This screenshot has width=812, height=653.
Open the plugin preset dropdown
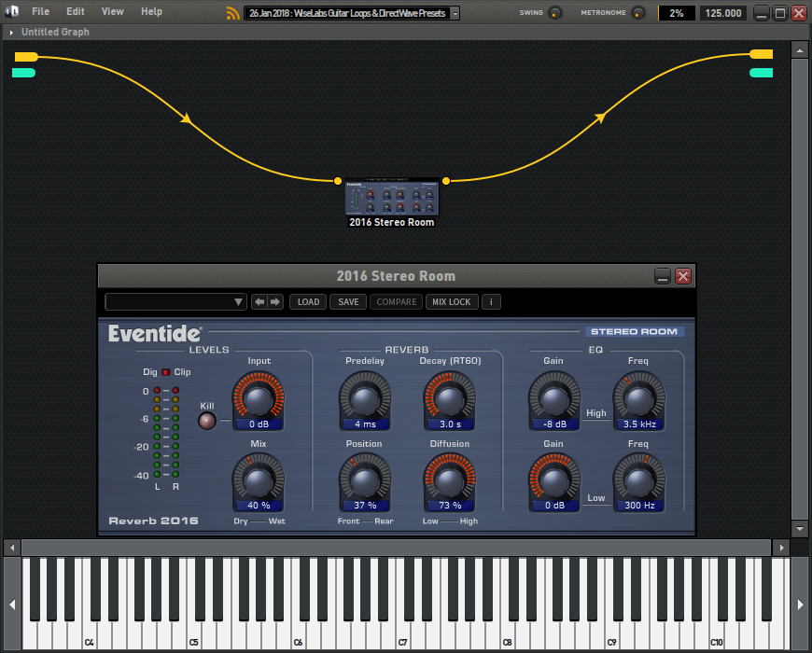(175, 301)
